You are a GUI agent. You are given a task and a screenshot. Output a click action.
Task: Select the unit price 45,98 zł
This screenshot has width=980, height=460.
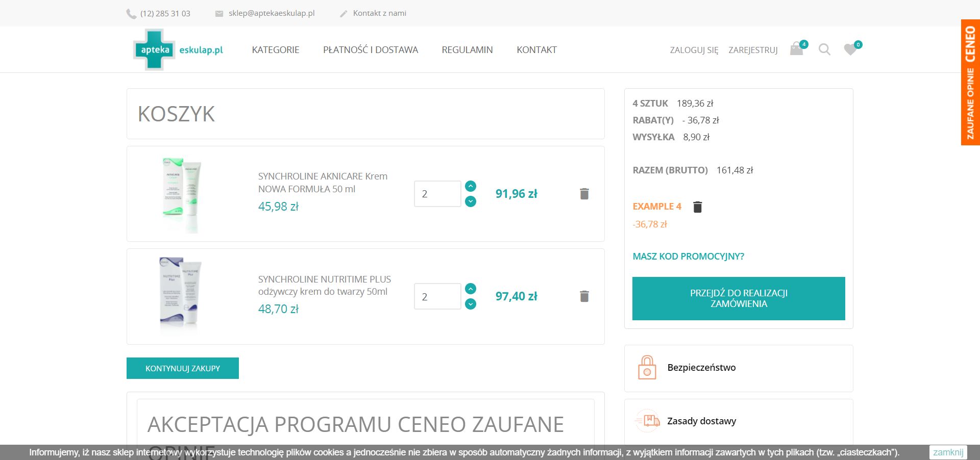(x=278, y=207)
